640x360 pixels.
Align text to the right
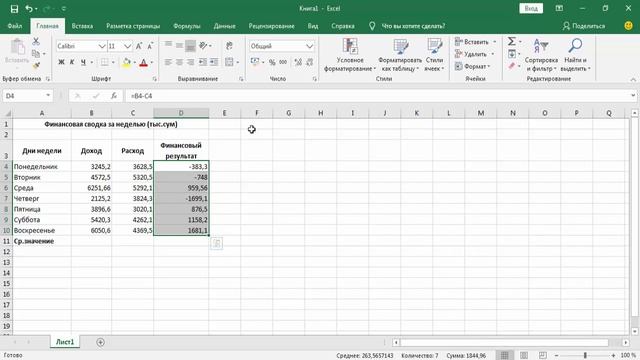tap(190, 62)
